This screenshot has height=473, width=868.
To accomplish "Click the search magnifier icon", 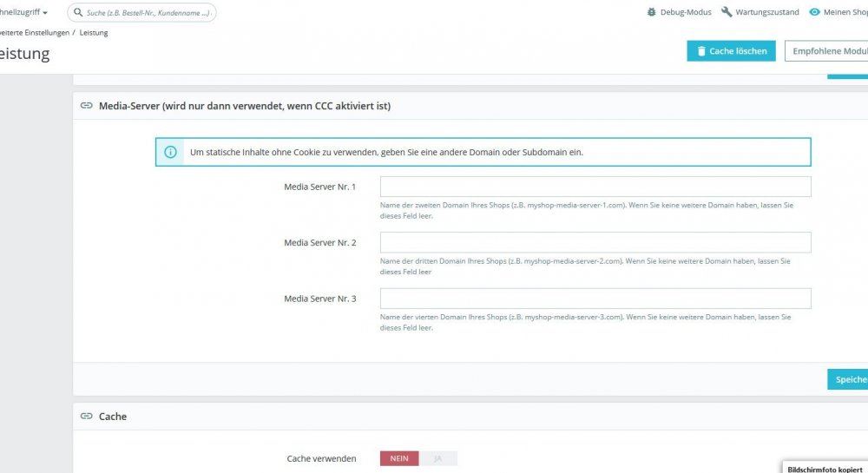I will coord(78,12).
